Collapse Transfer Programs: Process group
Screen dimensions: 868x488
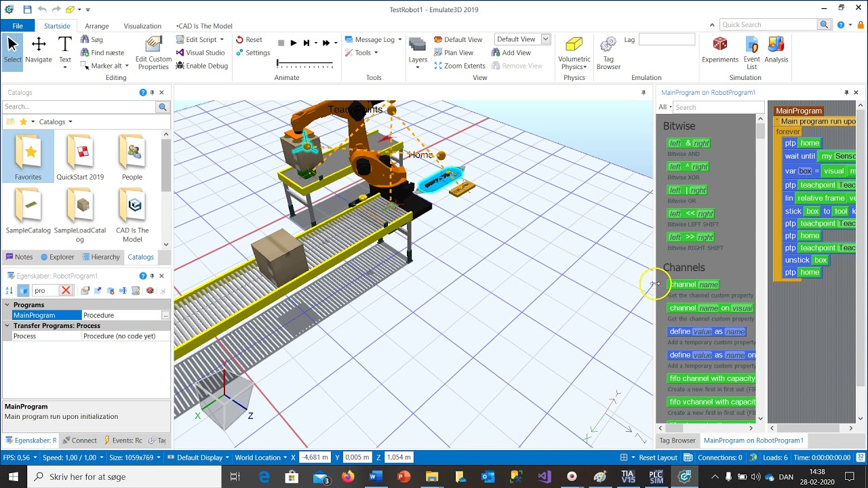coord(7,326)
